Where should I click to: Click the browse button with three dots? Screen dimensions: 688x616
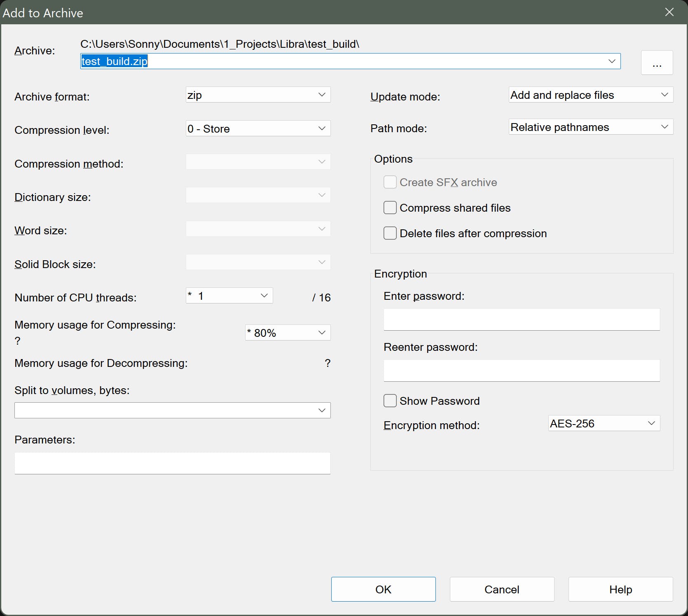[657, 63]
